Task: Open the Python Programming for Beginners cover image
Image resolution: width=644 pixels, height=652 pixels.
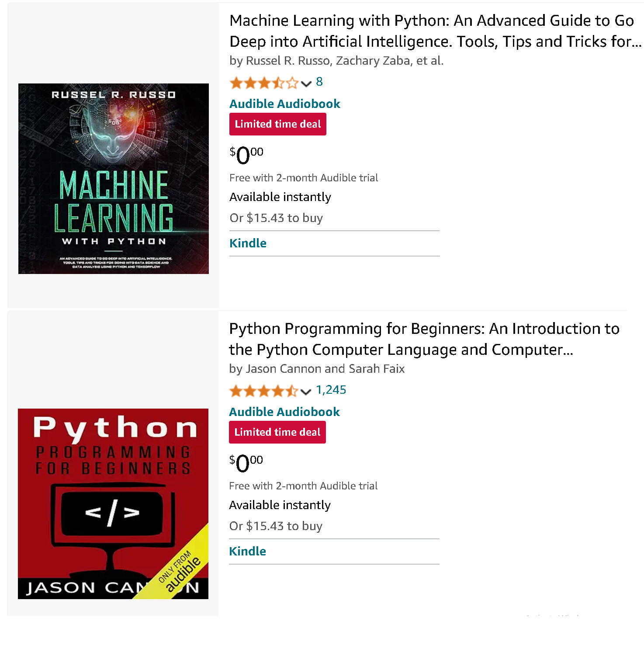Action: (x=113, y=503)
